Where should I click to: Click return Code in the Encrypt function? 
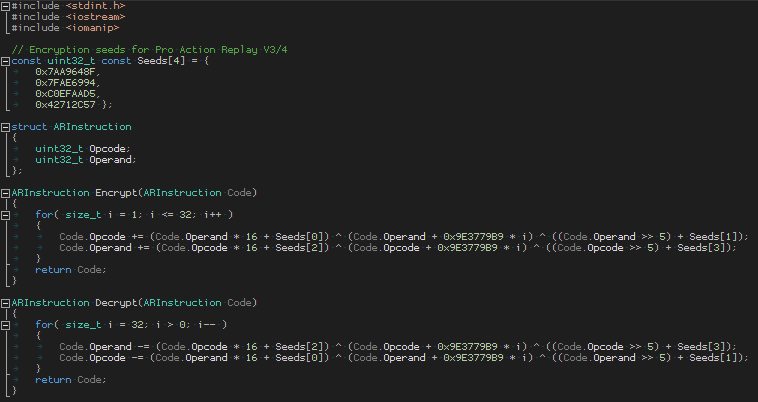tap(69, 269)
